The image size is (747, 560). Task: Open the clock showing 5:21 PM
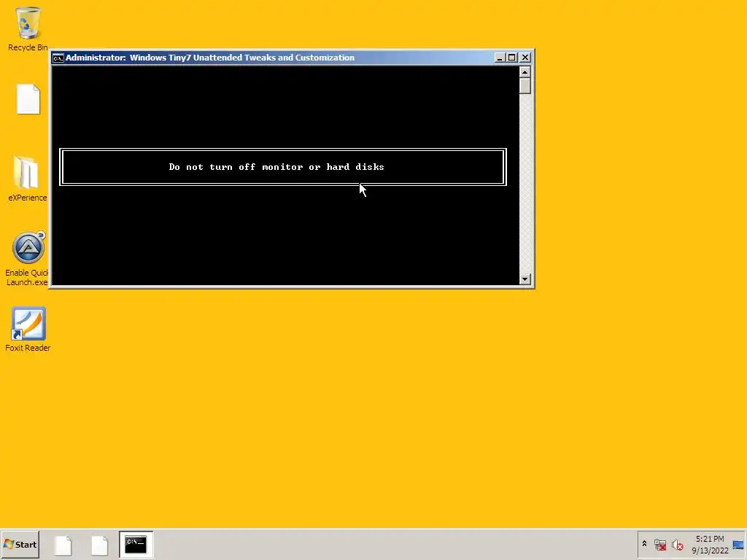[709, 539]
